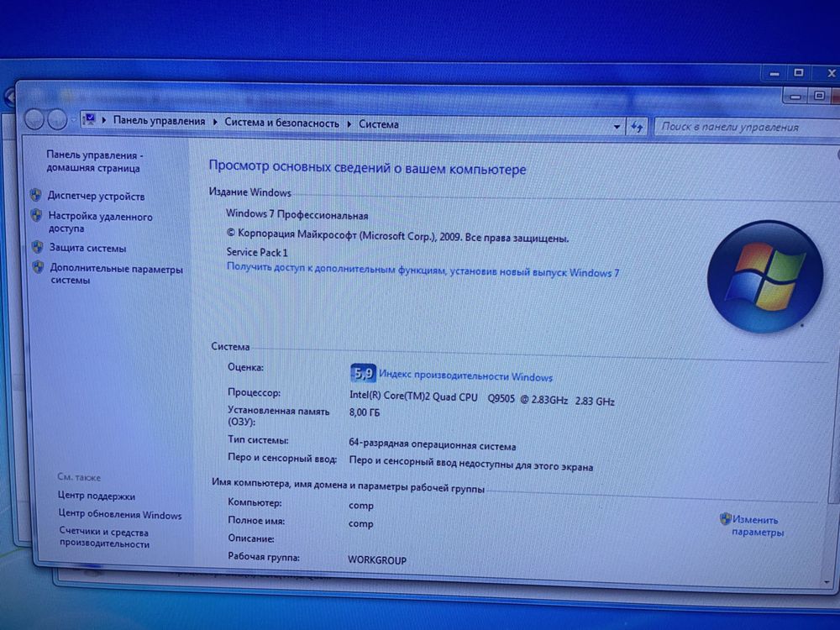The height and width of the screenshot is (630, 840).
Task: Click Изменить параметры link
Action: (757, 526)
